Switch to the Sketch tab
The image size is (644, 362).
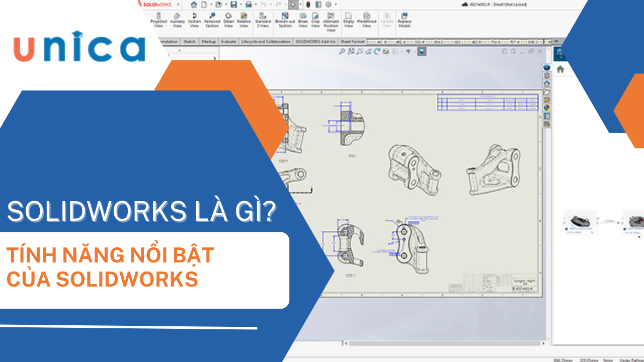click(x=189, y=41)
